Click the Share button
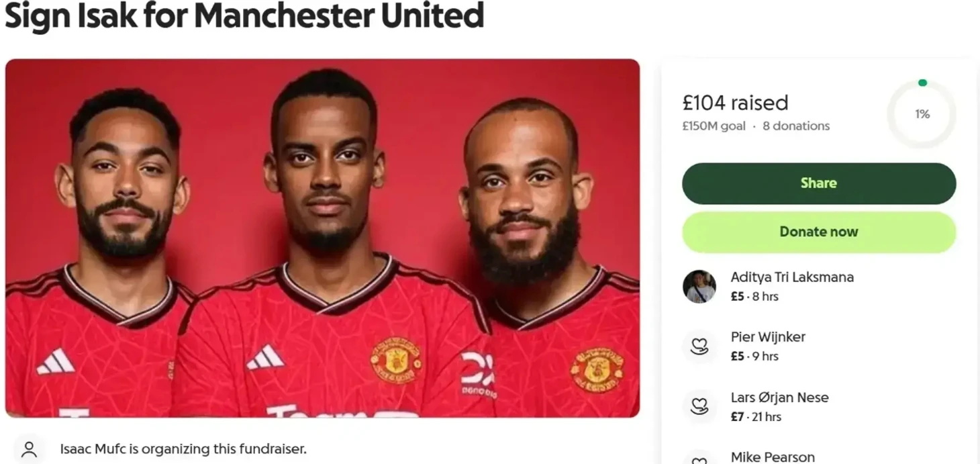This screenshot has width=980, height=464. [819, 183]
